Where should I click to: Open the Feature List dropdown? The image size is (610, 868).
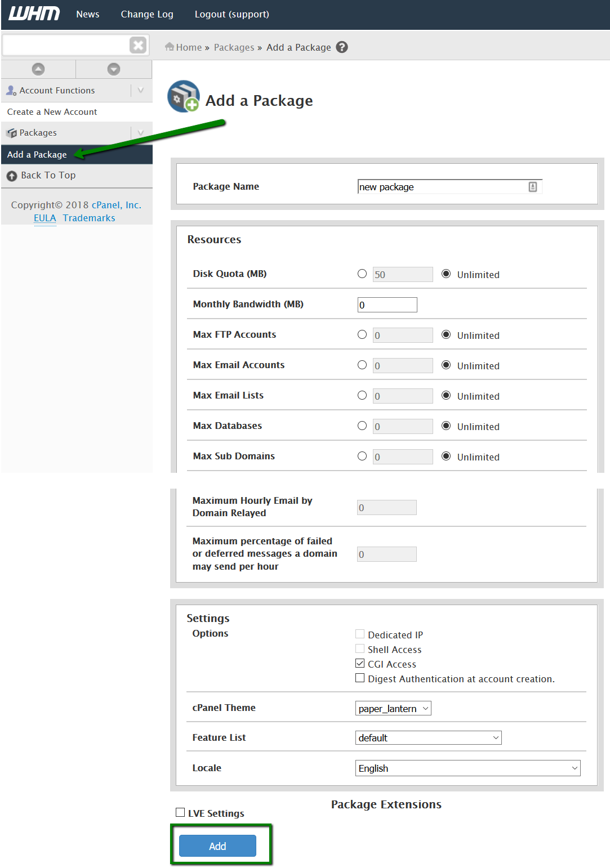pos(428,738)
